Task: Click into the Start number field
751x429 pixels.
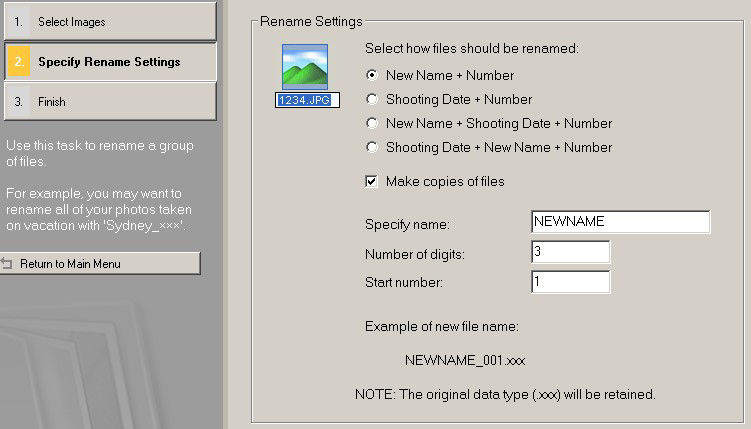Action: click(x=570, y=283)
